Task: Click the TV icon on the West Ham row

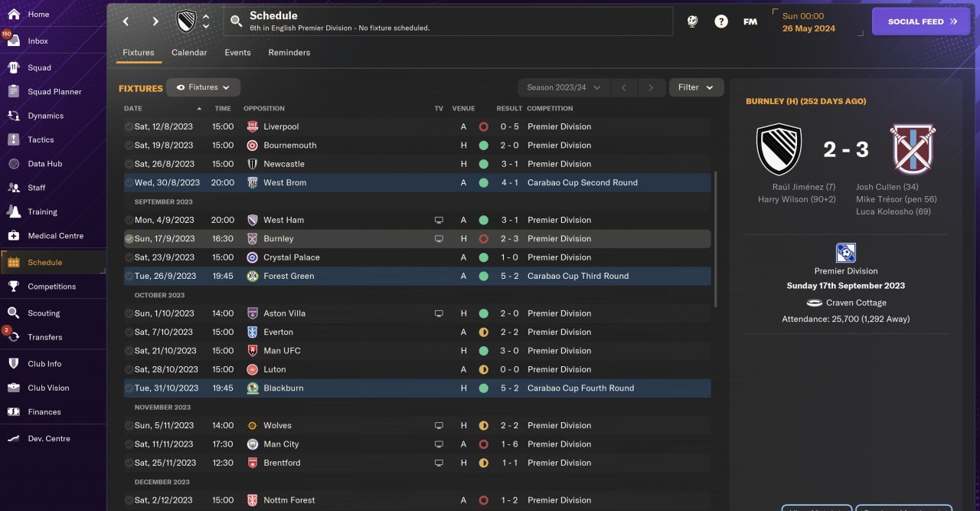Action: click(x=439, y=220)
